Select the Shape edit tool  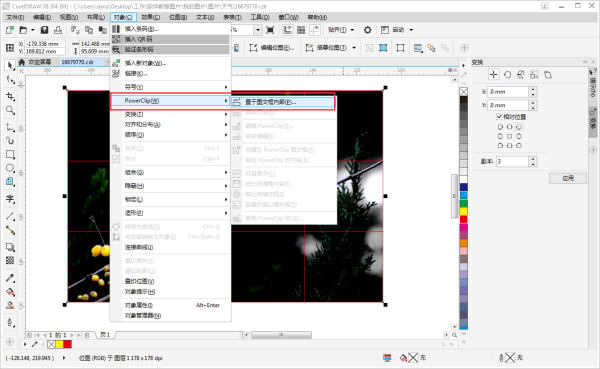10,80
